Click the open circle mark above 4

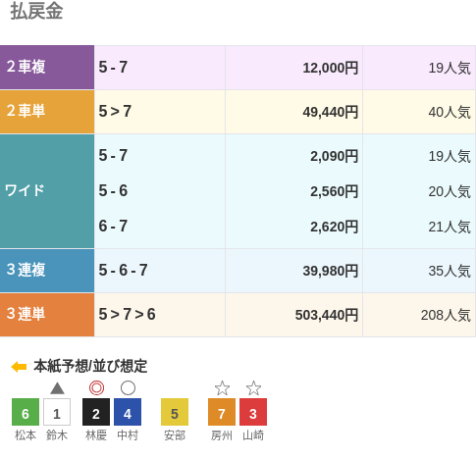pyautogui.click(x=128, y=388)
